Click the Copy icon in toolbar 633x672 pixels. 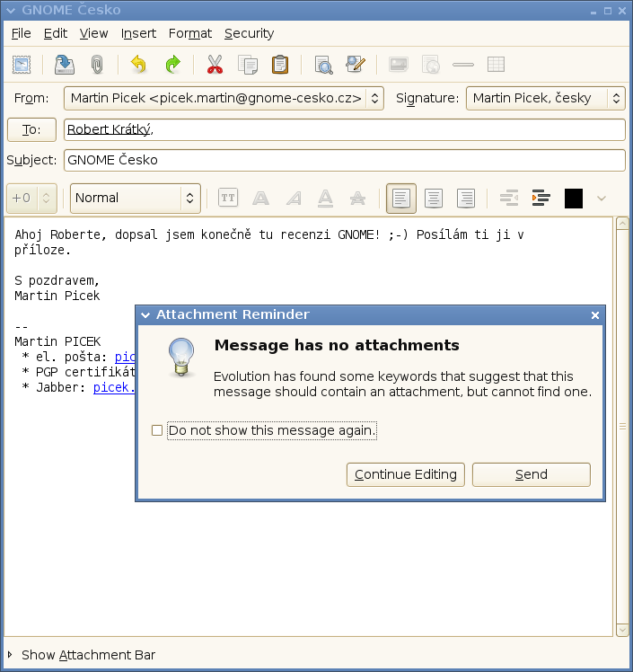248,66
